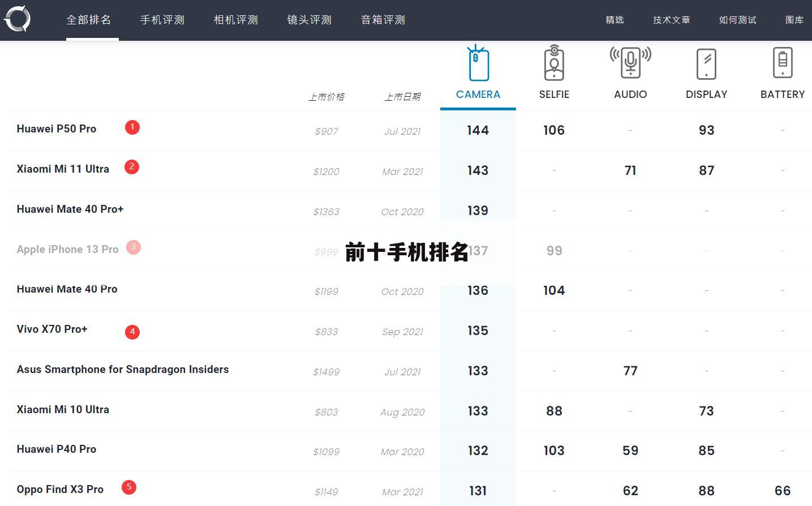Click camera score 136 for Huawei Mate 40 Pro
This screenshot has height=506, width=812.
pyautogui.click(x=478, y=290)
